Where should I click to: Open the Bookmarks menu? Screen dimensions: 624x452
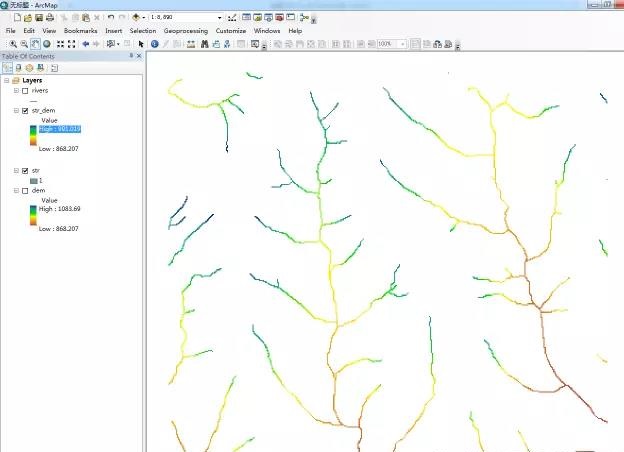tap(80, 31)
